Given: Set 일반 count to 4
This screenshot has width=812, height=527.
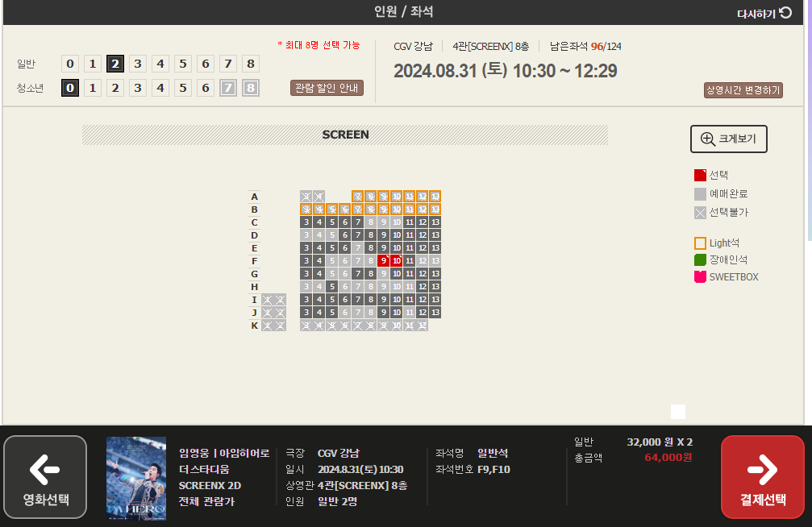Looking at the screenshot, I should point(160,64).
